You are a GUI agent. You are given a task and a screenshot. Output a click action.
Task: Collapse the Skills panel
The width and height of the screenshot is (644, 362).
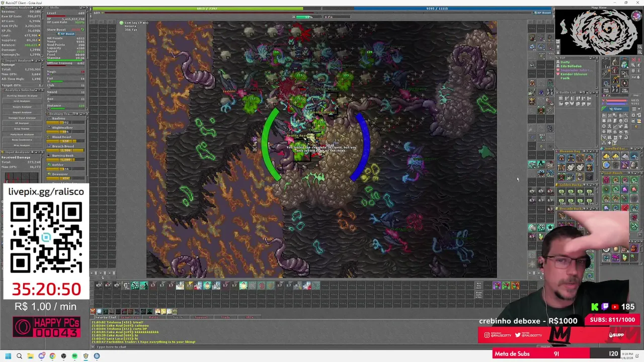click(x=83, y=8)
